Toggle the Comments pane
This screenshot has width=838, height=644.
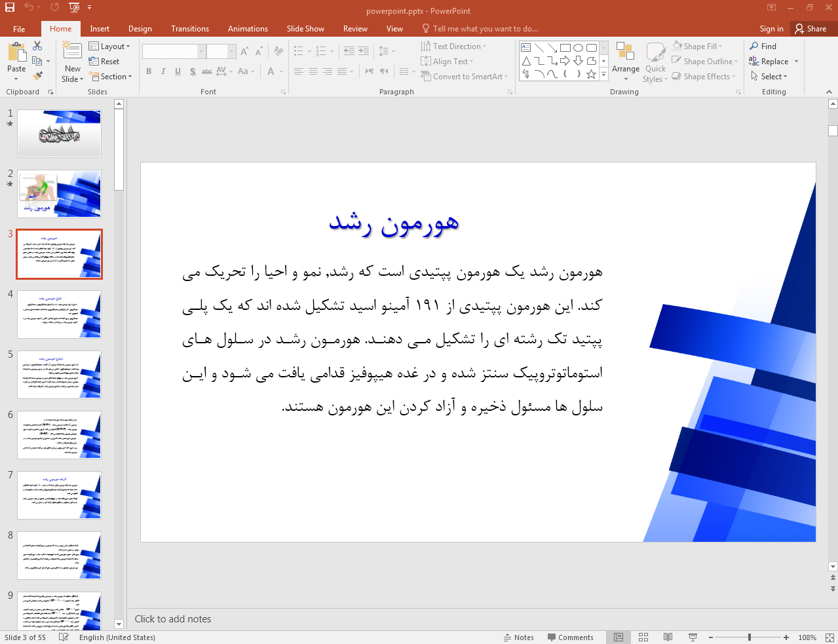[570, 637]
